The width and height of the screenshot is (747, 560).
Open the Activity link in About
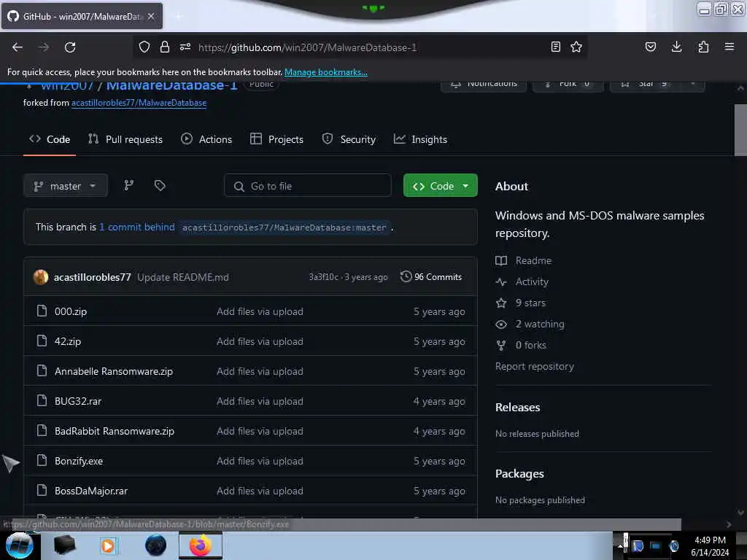[x=532, y=282]
